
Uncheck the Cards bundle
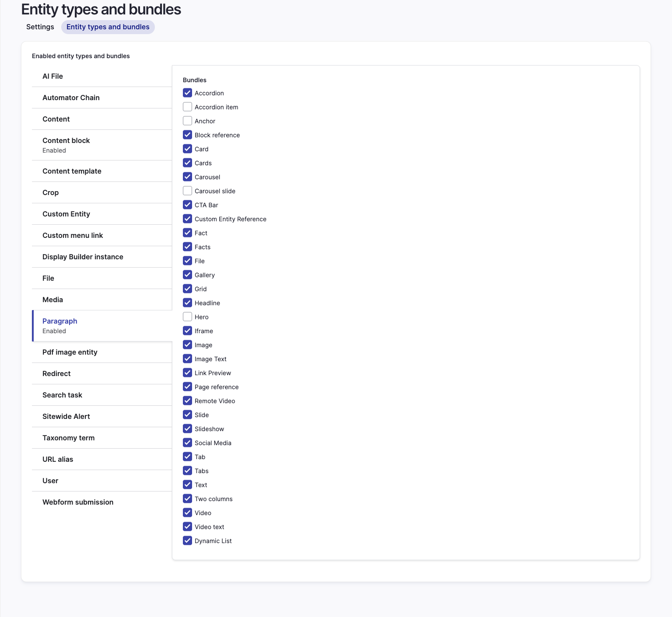pyautogui.click(x=187, y=163)
